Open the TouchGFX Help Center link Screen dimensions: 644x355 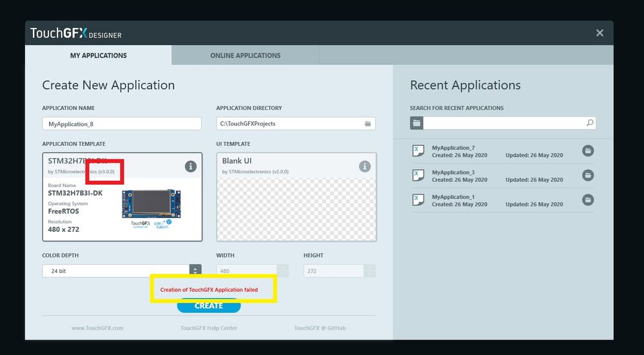click(x=209, y=328)
